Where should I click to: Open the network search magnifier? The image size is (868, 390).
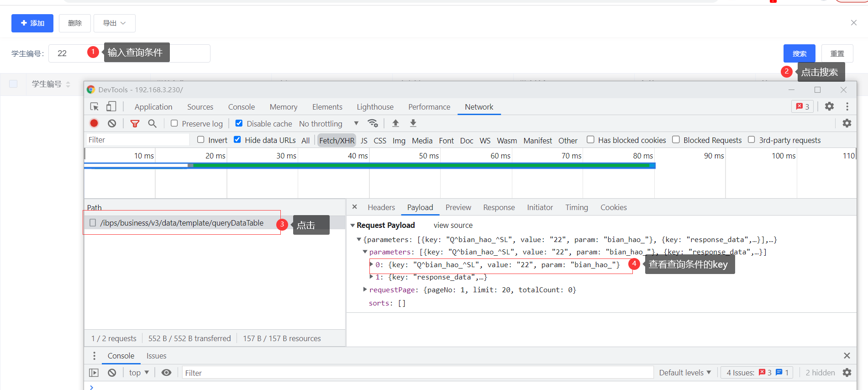(152, 123)
